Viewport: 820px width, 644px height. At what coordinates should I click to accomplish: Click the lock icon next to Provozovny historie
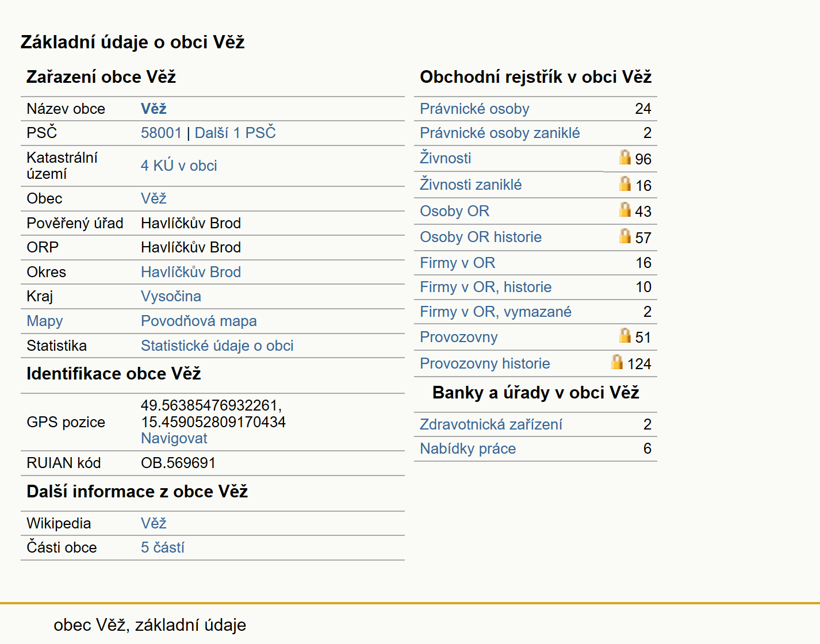617,362
